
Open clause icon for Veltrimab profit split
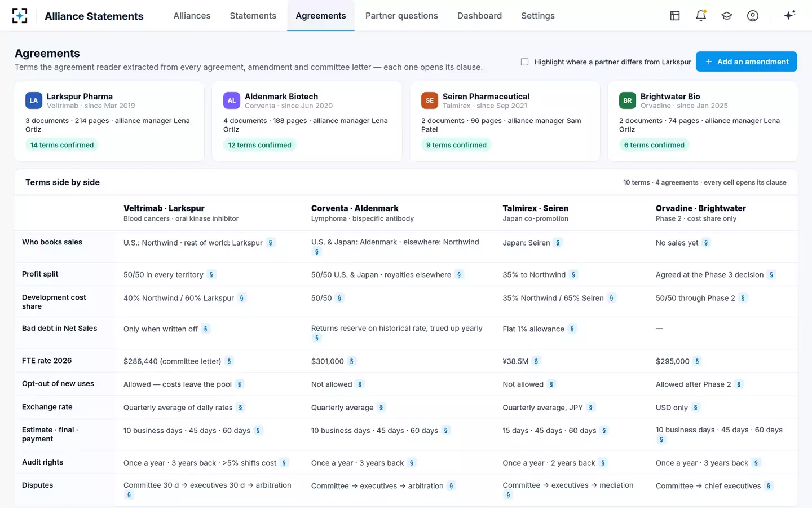[x=211, y=275]
